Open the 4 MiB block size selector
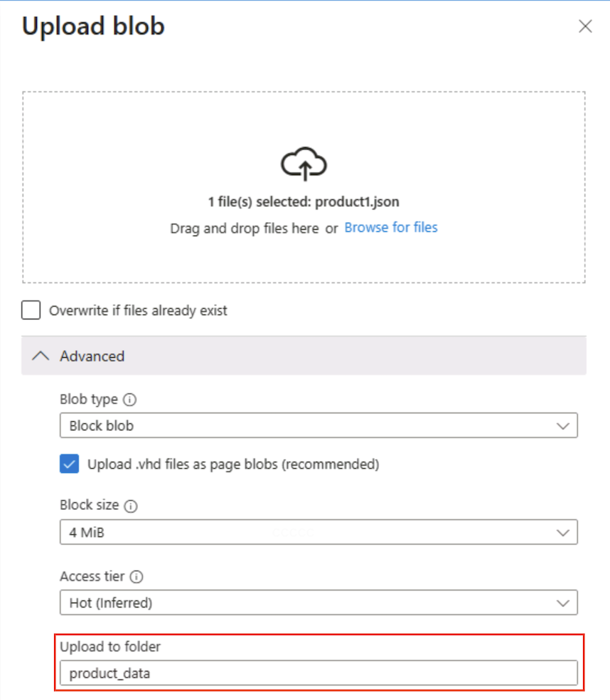The height and width of the screenshot is (700, 610). pyautogui.click(x=319, y=531)
